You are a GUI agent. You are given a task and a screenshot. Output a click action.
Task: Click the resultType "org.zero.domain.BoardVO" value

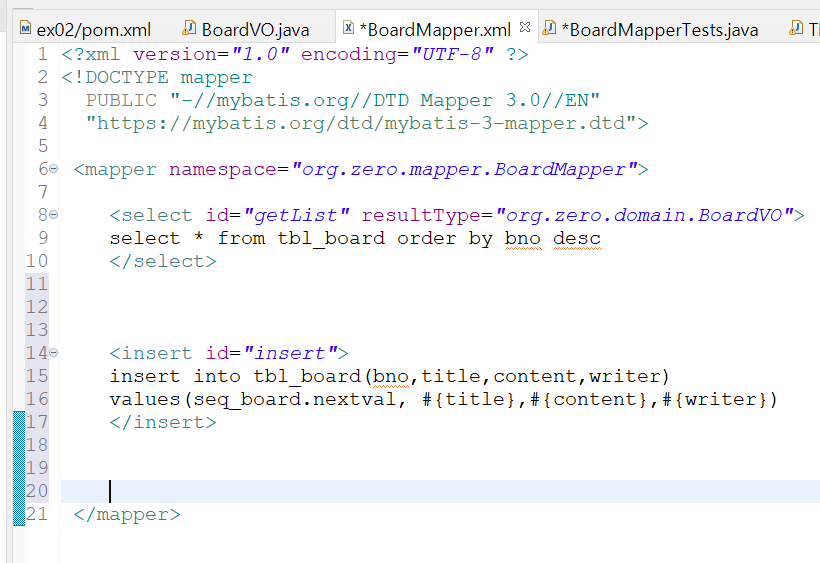(x=644, y=215)
